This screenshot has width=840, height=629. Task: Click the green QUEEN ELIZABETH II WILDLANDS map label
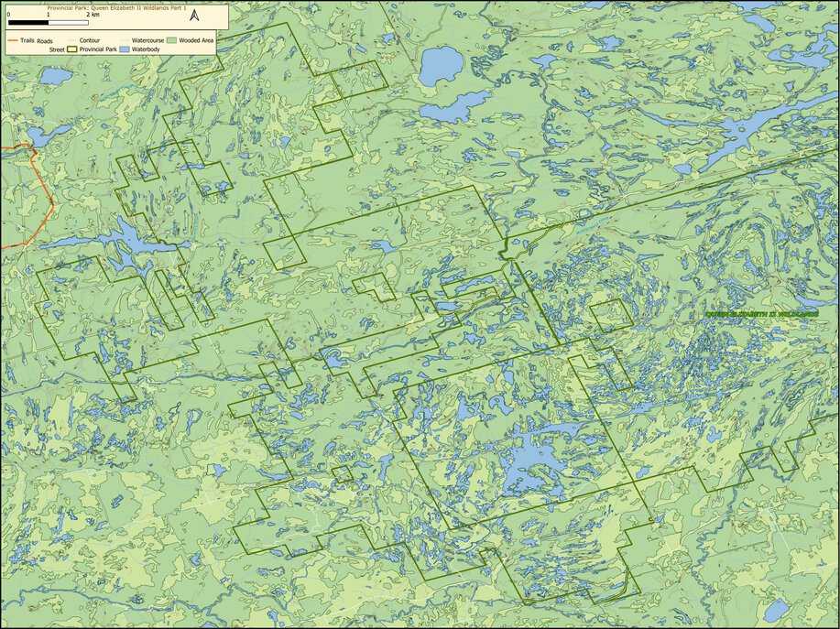click(763, 313)
